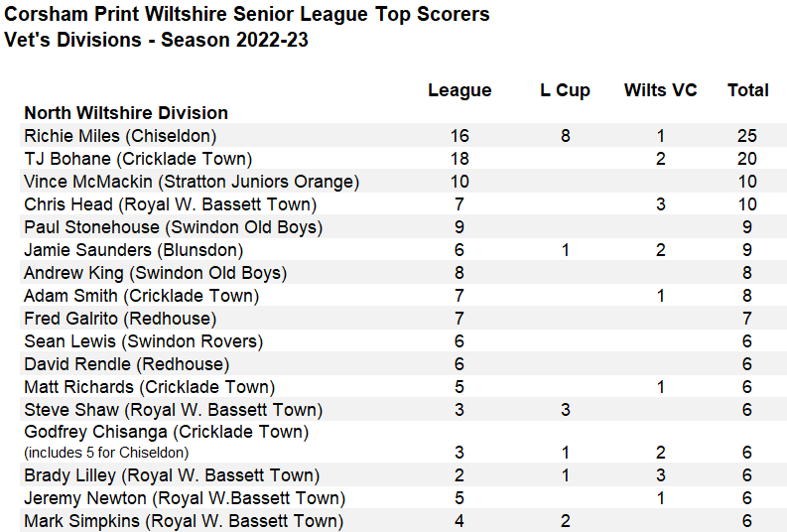Click the League column header
Viewport: 787px width, 532px height.
tap(459, 90)
